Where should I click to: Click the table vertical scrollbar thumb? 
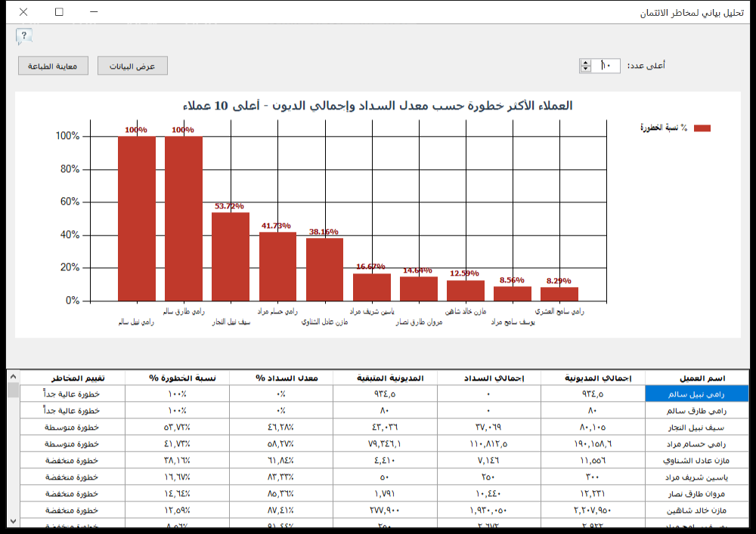click(13, 390)
